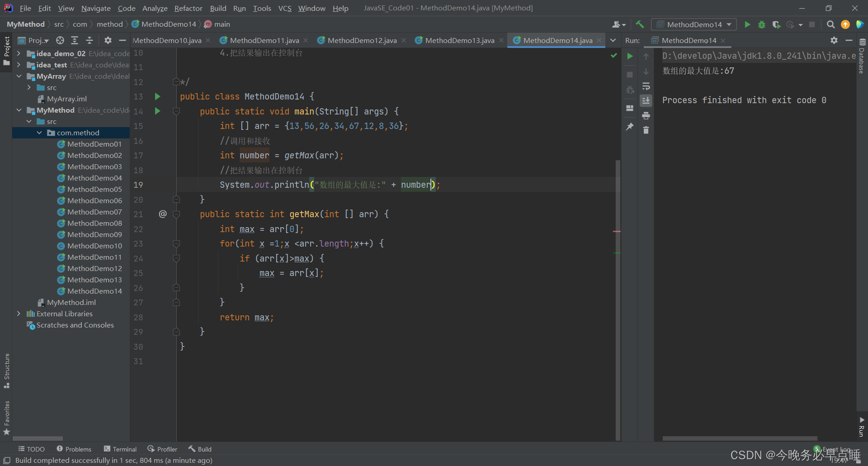Click run gutter arrow at line 13
868x466 pixels.
(157, 96)
